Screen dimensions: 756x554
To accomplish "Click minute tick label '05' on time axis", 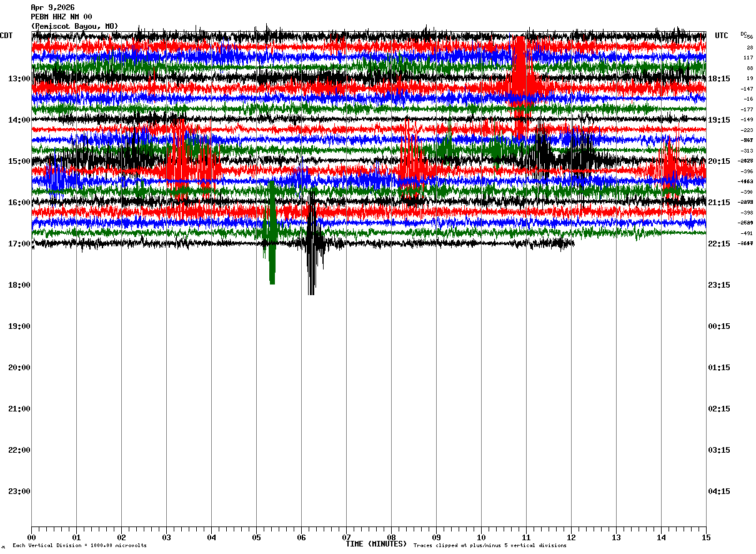I will pyautogui.click(x=256, y=538).
